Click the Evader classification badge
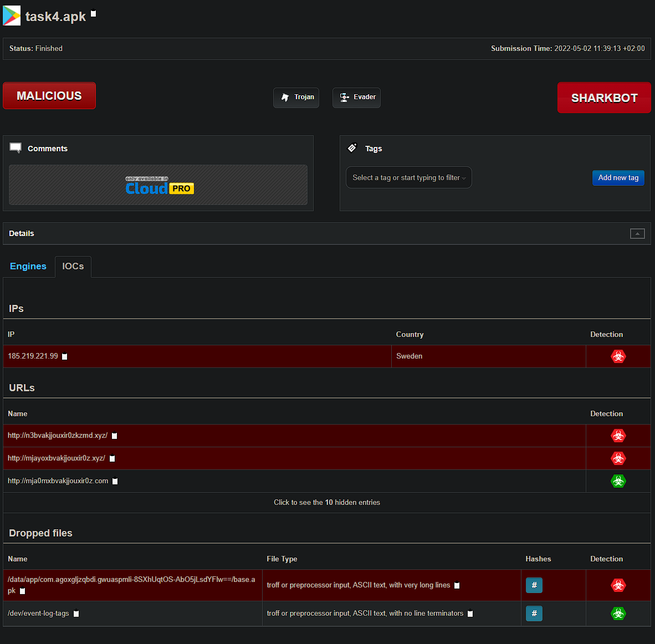The width and height of the screenshot is (655, 644). click(x=356, y=98)
